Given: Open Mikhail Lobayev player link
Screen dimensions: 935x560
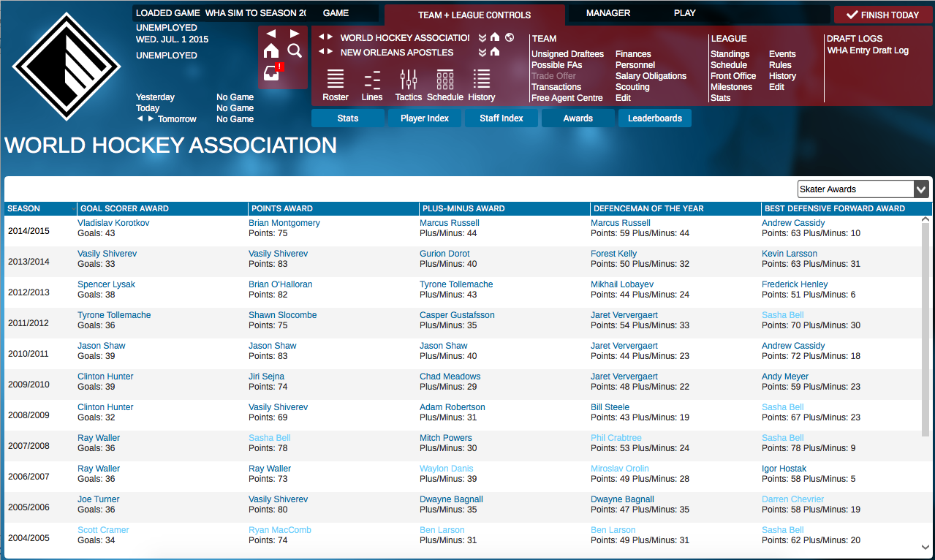Looking at the screenshot, I should (x=622, y=284).
